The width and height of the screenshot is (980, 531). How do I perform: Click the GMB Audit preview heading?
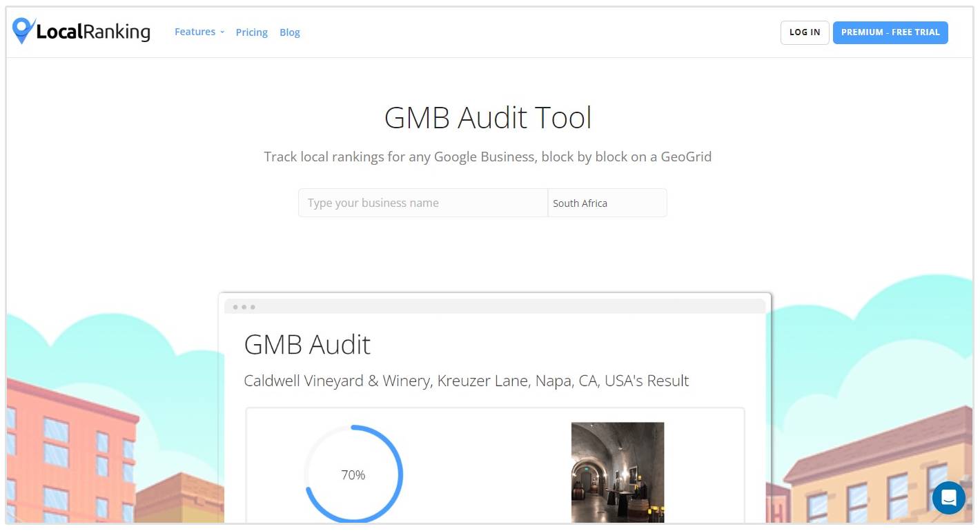[307, 344]
